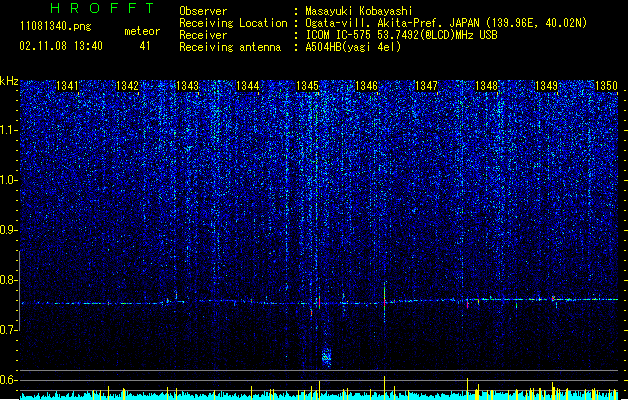Viewport: 629px width, 400px height.
Task: Select the file name 11081340.png
Action: [56, 27]
